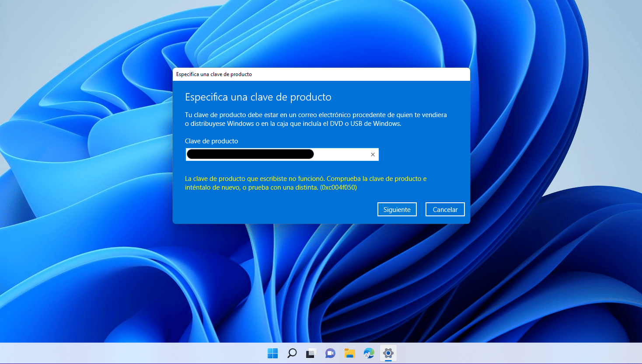Click the instruction paragraph about the DVD
Screen dimensions: 642x364
click(x=316, y=119)
